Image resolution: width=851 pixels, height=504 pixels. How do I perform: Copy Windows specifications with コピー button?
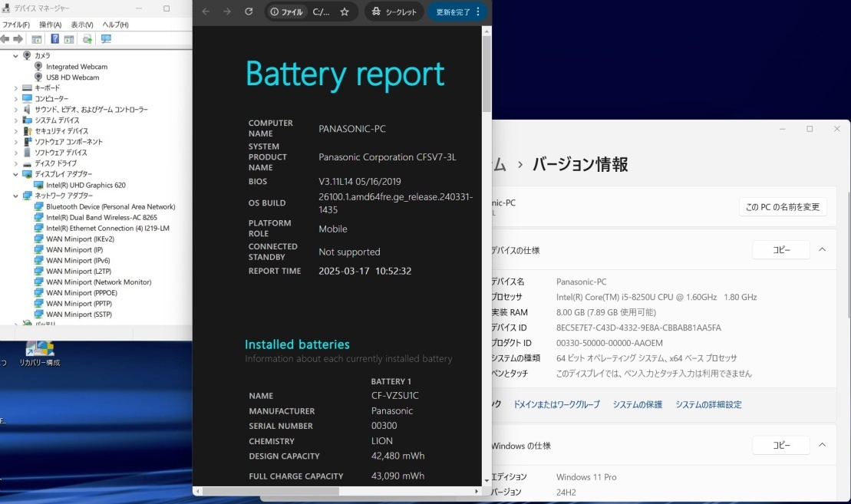[781, 445]
